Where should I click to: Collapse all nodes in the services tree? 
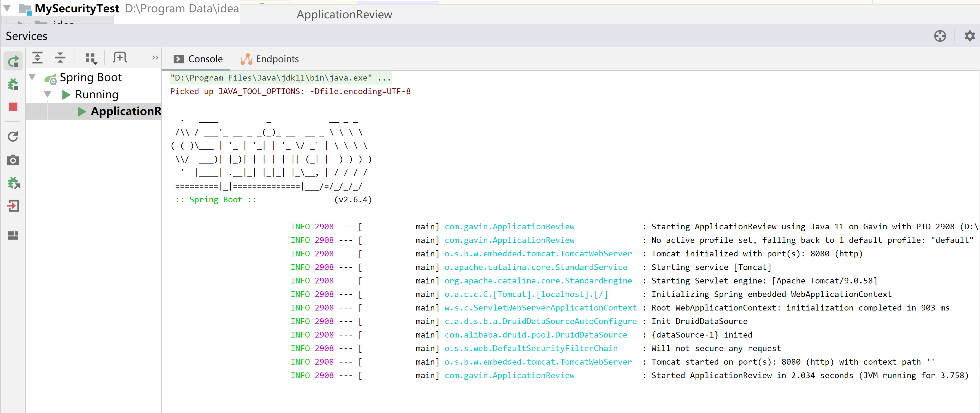point(60,57)
